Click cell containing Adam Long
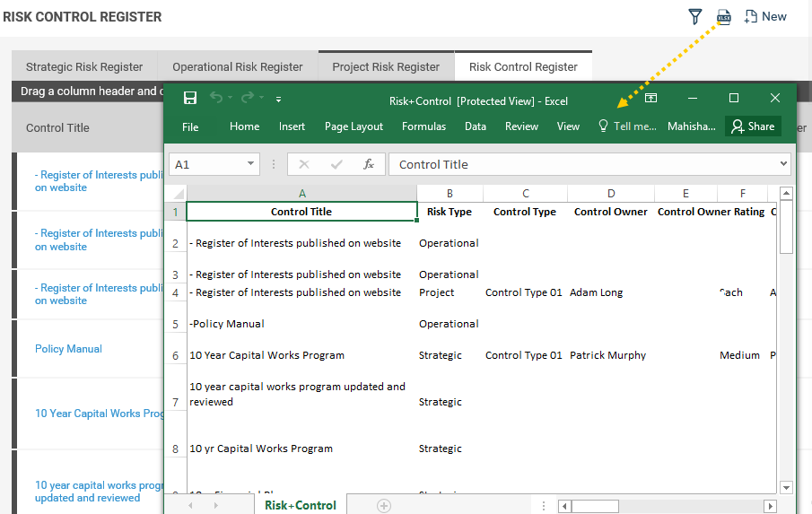812x514 pixels. click(611, 292)
